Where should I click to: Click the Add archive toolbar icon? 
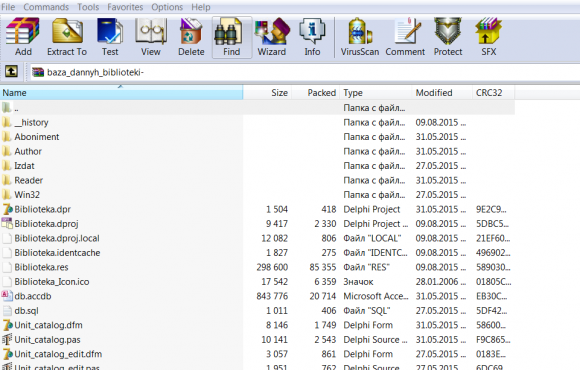click(23, 37)
